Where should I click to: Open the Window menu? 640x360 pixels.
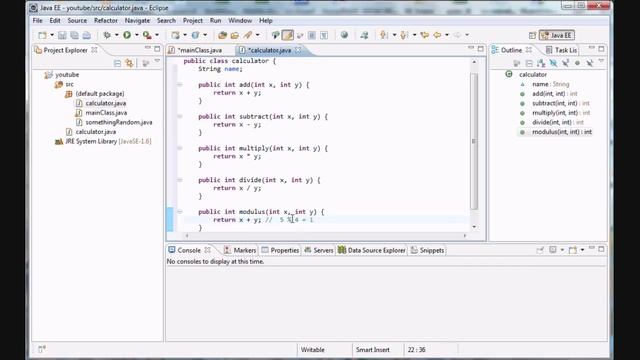point(240,20)
